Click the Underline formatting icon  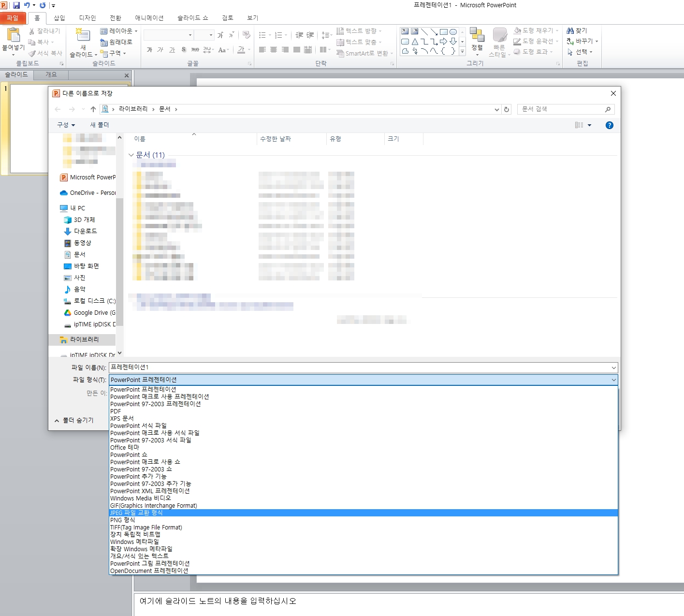point(172,50)
